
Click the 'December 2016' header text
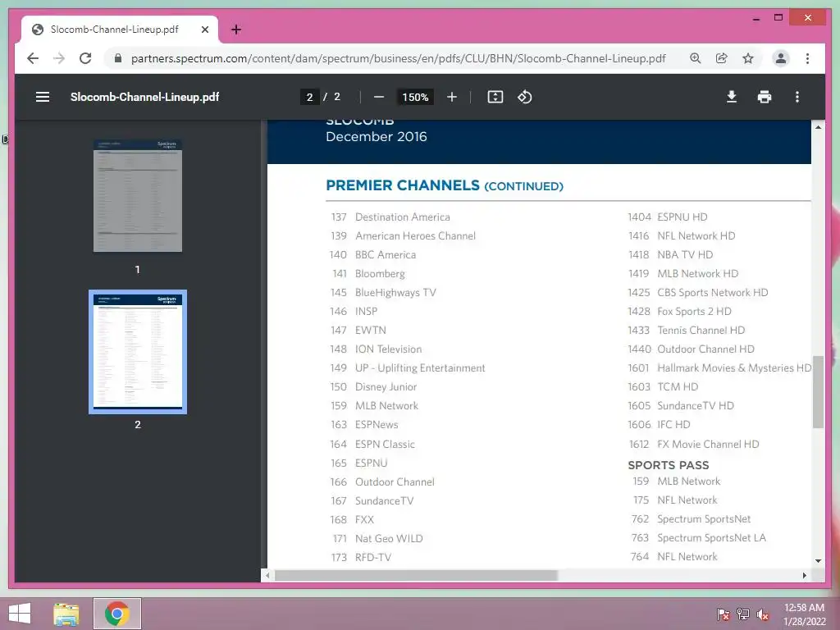[376, 137]
